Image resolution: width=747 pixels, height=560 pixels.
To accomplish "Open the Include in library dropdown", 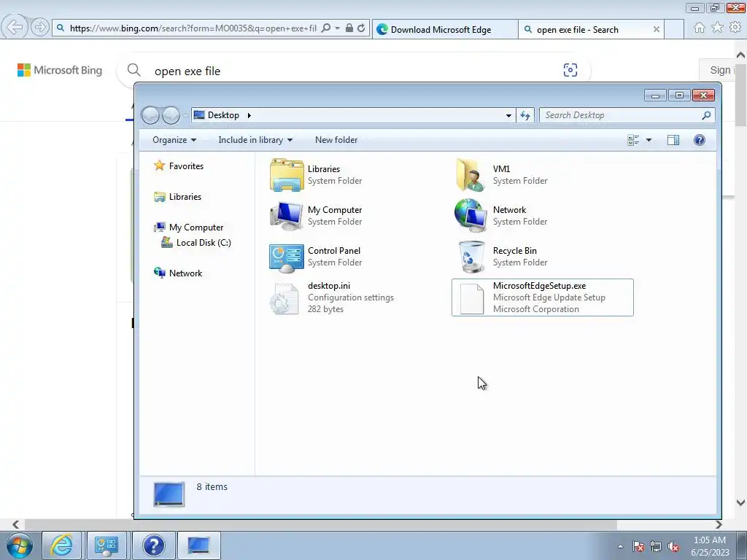I will [255, 140].
